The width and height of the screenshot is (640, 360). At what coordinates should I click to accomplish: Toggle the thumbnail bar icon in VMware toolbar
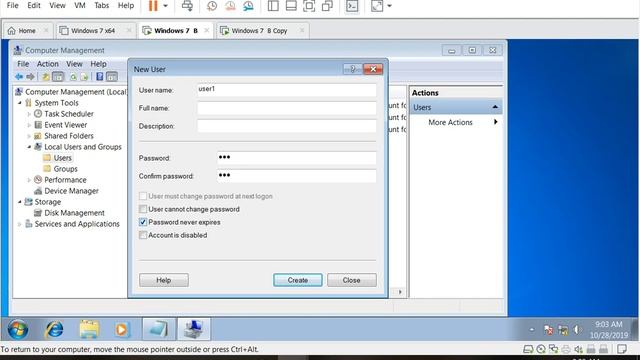point(291,6)
